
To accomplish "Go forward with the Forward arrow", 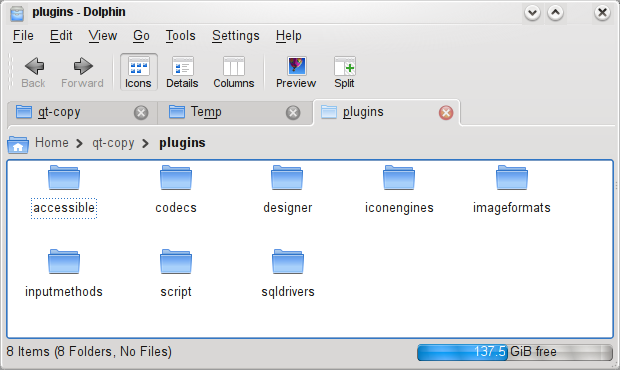I will pyautogui.click(x=82, y=72).
